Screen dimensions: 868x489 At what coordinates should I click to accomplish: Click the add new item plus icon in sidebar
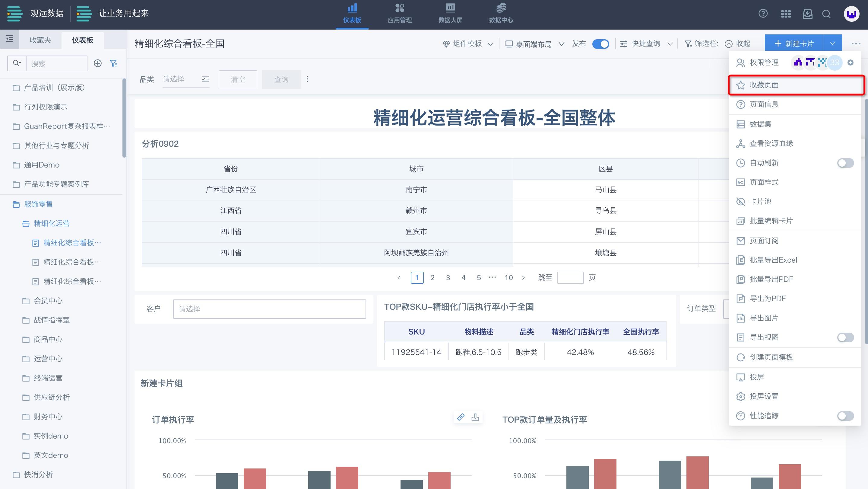tap(98, 63)
